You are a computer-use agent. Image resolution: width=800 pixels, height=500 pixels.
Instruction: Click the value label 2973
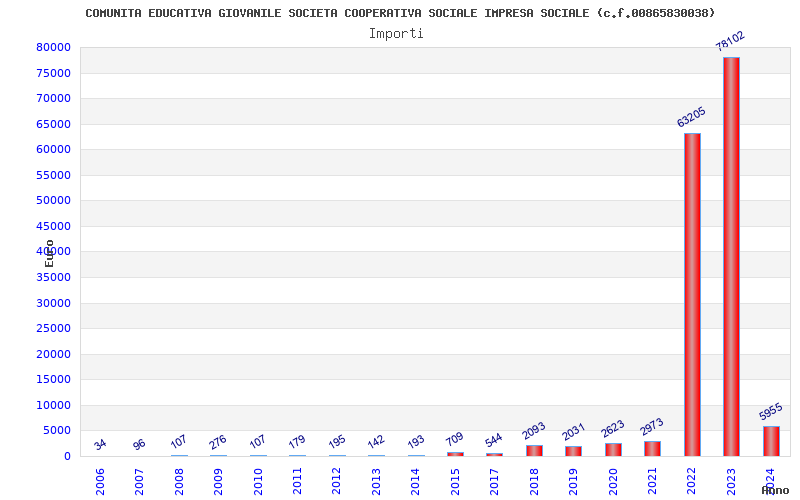[x=652, y=427]
